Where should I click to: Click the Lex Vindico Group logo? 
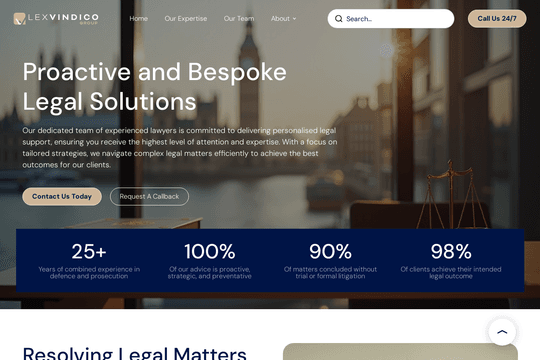56,19
